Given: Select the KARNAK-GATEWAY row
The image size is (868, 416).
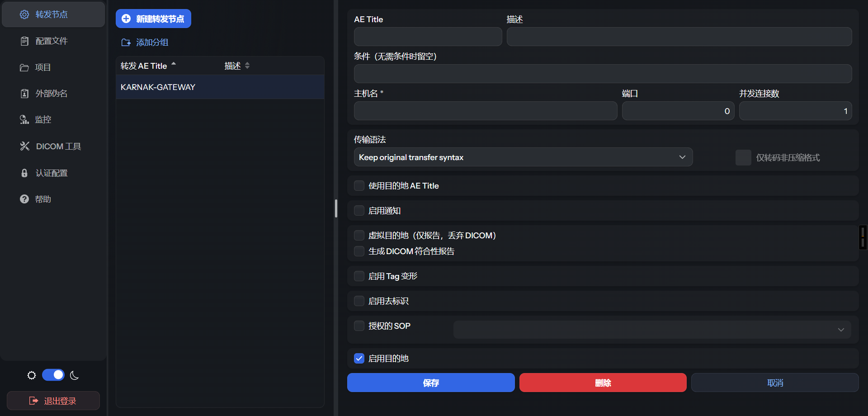Looking at the screenshot, I should click(x=220, y=87).
